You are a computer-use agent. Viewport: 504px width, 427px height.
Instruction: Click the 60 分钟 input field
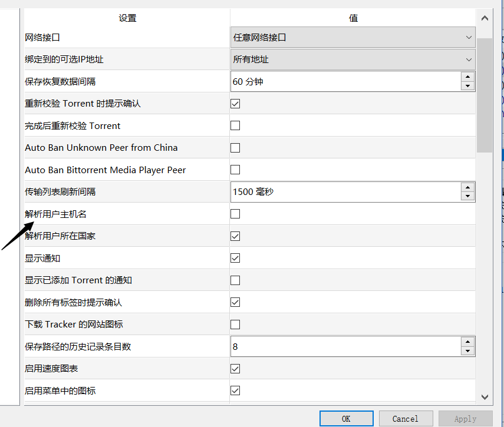345,81
